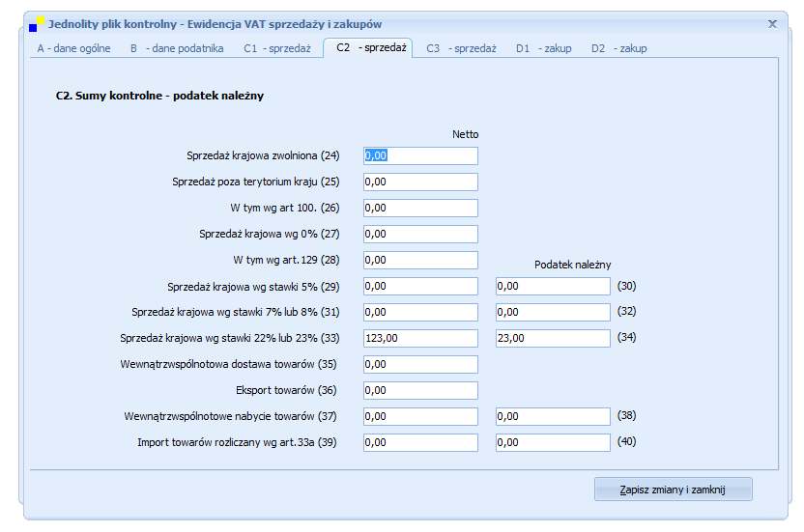
Task: Click label Sprzedaż krajowa wg stawki 22% lub 23% (33)
Action: 230,338
